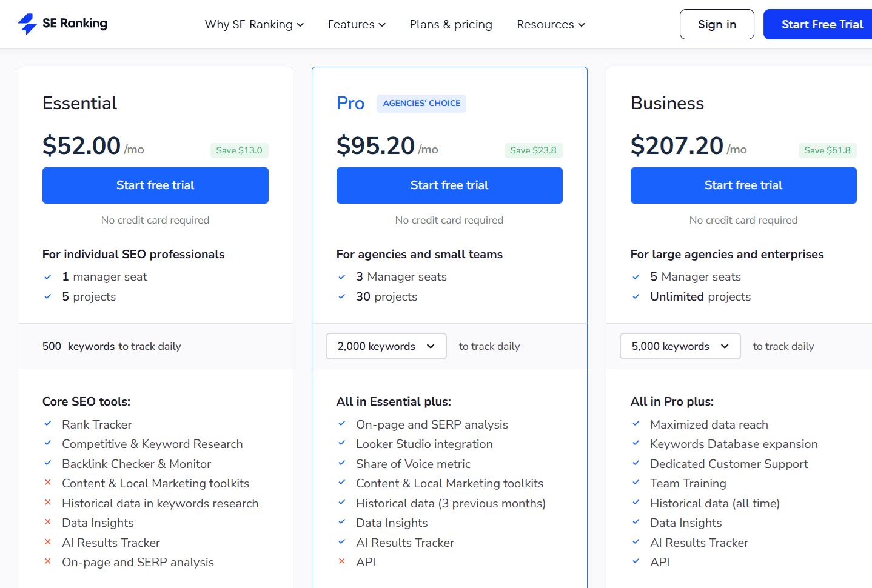872x588 pixels.
Task: Expand the Features menu
Action: coord(357,24)
